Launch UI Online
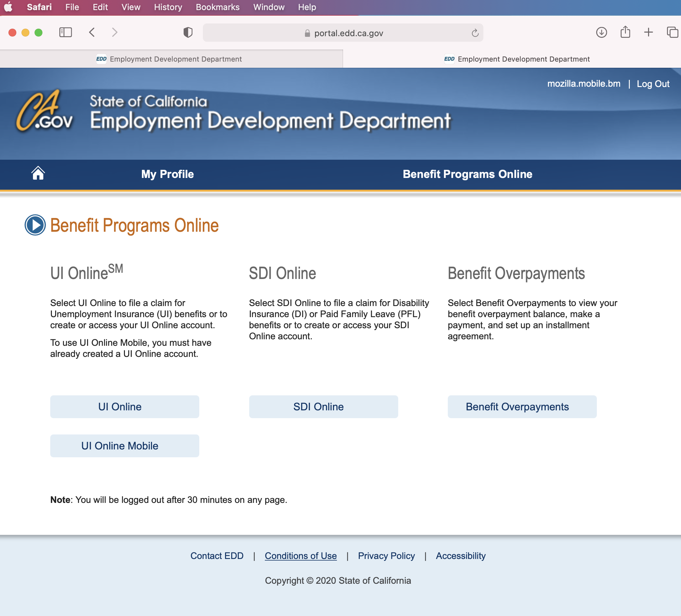The width and height of the screenshot is (681, 616). [x=125, y=407]
